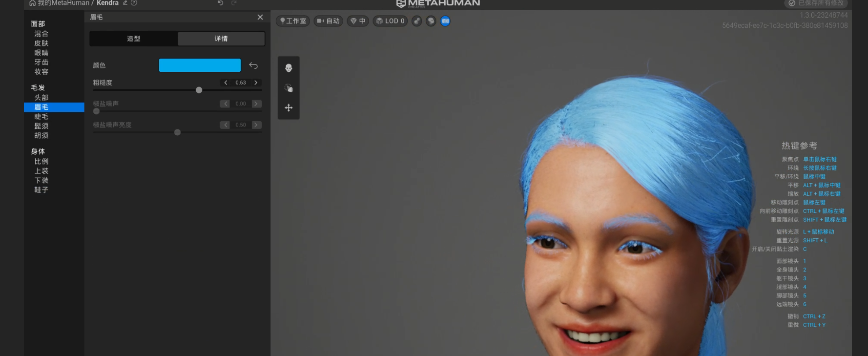Click the redo arrow in the title bar
This screenshot has width=868, height=356.
tap(234, 3)
